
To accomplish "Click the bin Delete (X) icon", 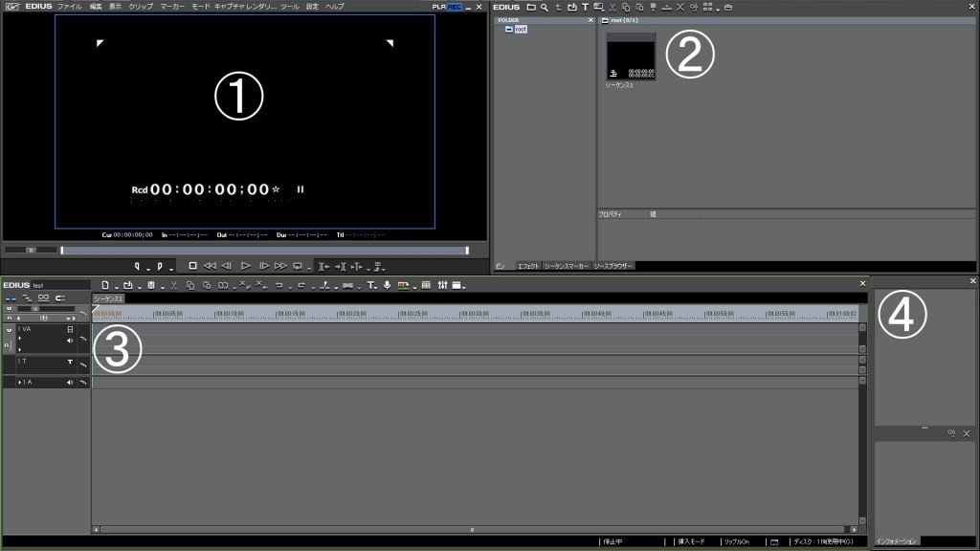I will point(680,7).
